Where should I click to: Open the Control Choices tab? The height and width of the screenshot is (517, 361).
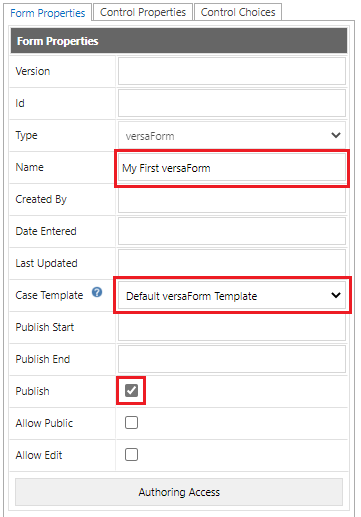(238, 12)
